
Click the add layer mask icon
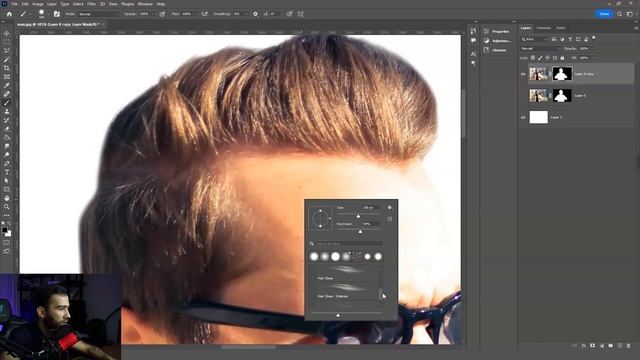click(593, 346)
